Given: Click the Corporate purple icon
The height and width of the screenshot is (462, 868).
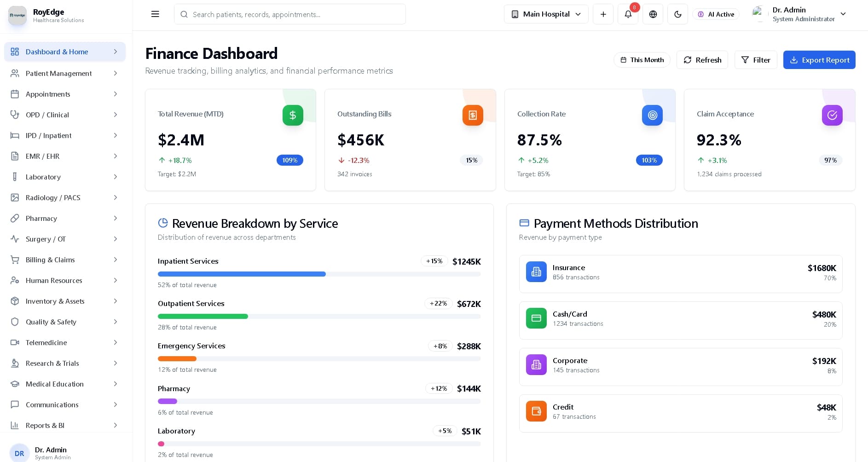Looking at the screenshot, I should [536, 365].
